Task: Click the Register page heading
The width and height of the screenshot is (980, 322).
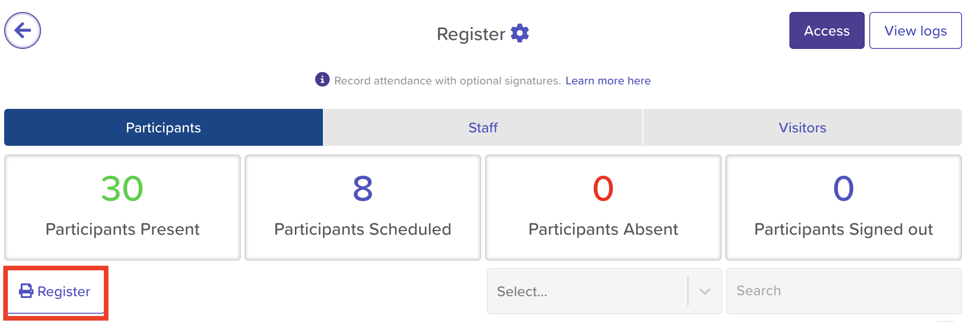Action: click(471, 34)
